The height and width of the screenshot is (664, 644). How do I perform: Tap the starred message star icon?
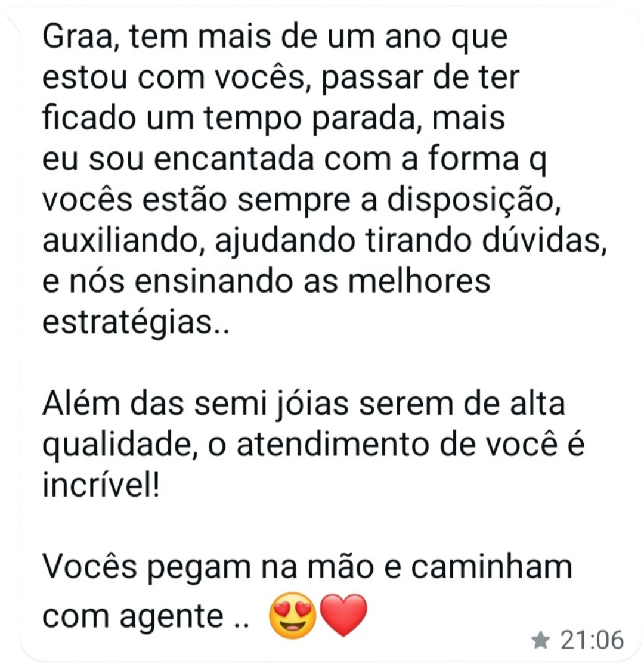click(x=541, y=640)
